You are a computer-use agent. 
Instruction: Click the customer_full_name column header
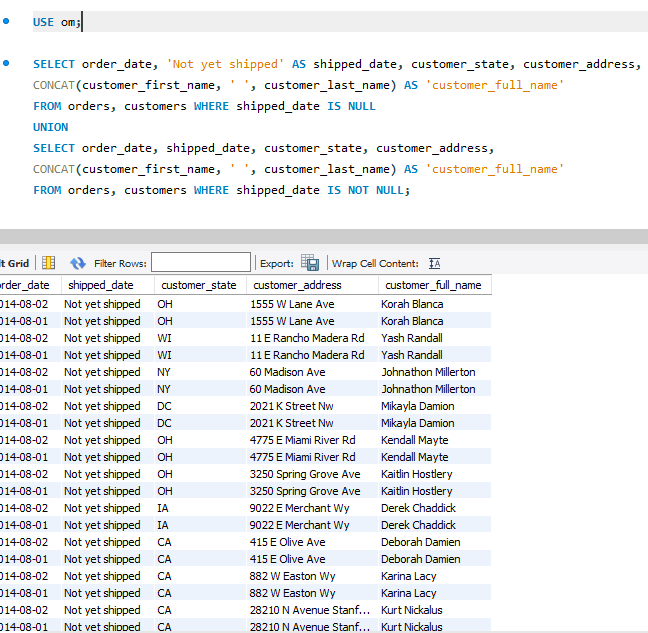coord(431,285)
